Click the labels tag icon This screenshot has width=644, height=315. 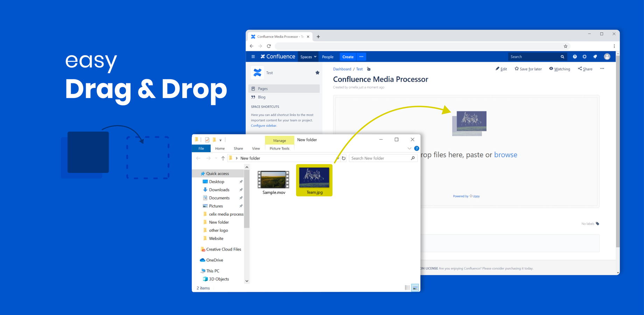click(x=597, y=224)
